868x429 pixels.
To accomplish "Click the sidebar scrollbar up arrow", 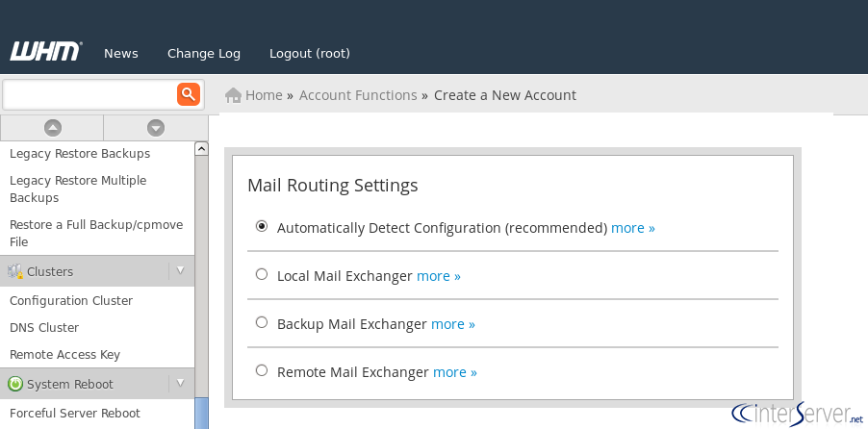I will [201, 148].
